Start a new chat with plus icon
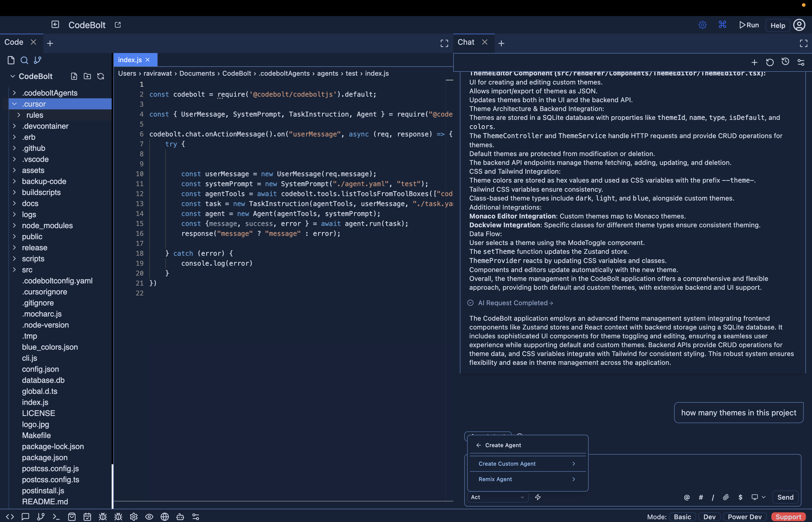812x522 pixels. coord(754,62)
